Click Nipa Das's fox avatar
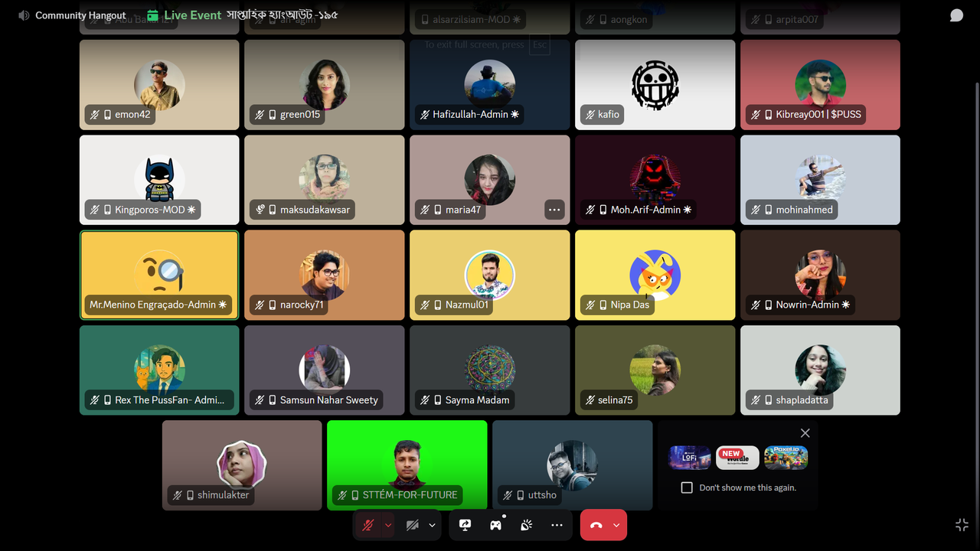This screenshot has height=551, width=980. point(655,274)
